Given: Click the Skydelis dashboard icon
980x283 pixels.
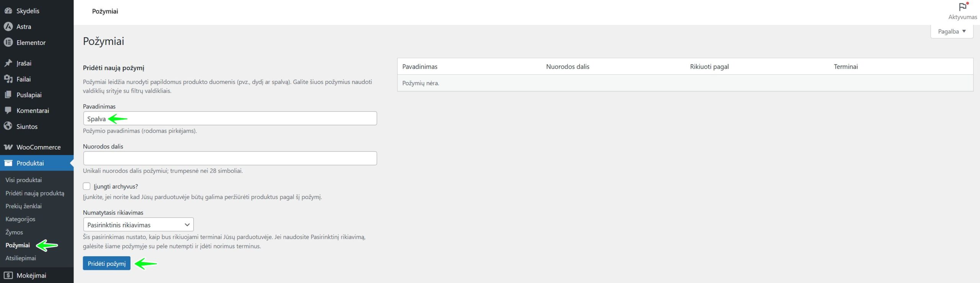Looking at the screenshot, I should 8,11.
